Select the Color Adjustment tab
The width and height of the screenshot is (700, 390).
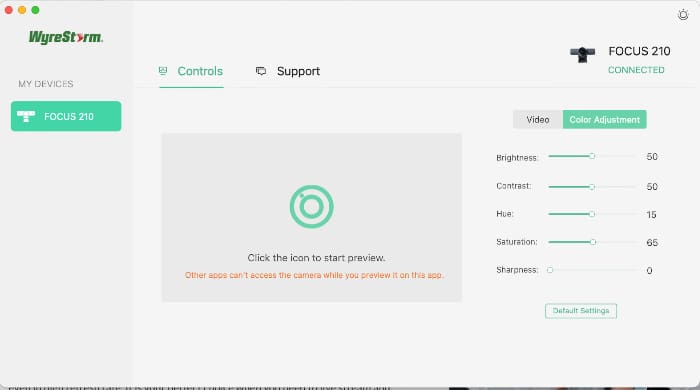(604, 120)
